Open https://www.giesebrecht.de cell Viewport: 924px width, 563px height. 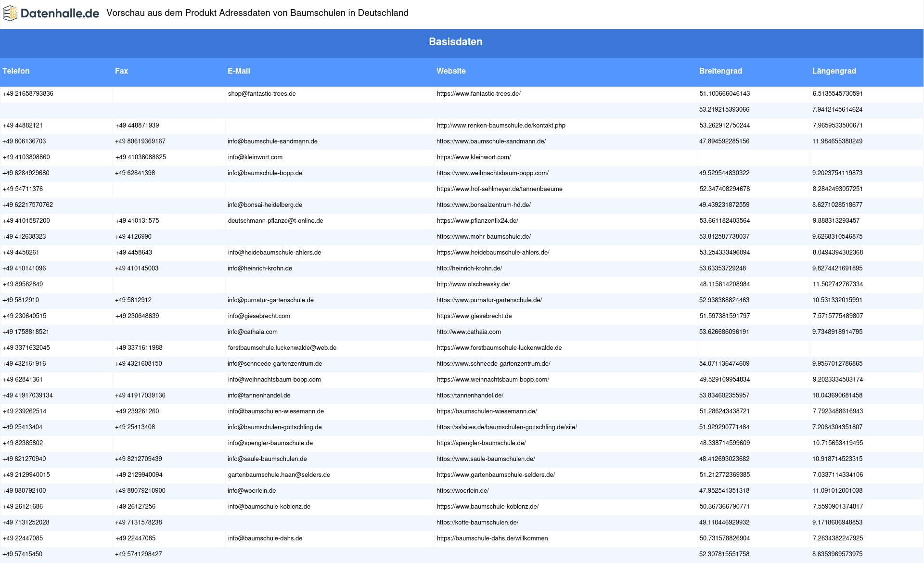[474, 316]
